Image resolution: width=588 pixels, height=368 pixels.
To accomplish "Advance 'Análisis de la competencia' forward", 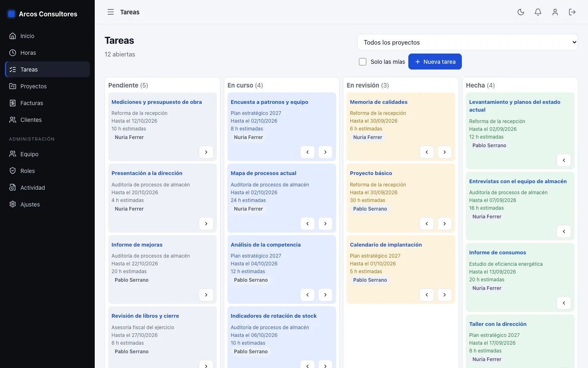I will 325,295.
